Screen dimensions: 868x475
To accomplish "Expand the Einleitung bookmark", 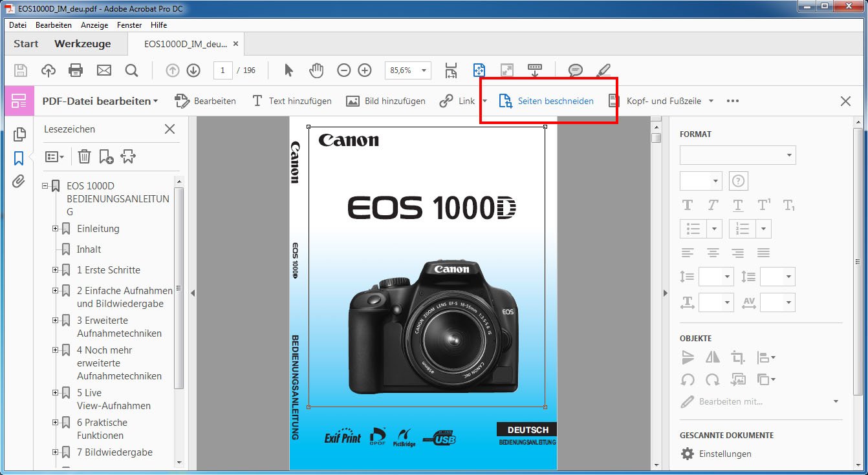I will coord(56,229).
